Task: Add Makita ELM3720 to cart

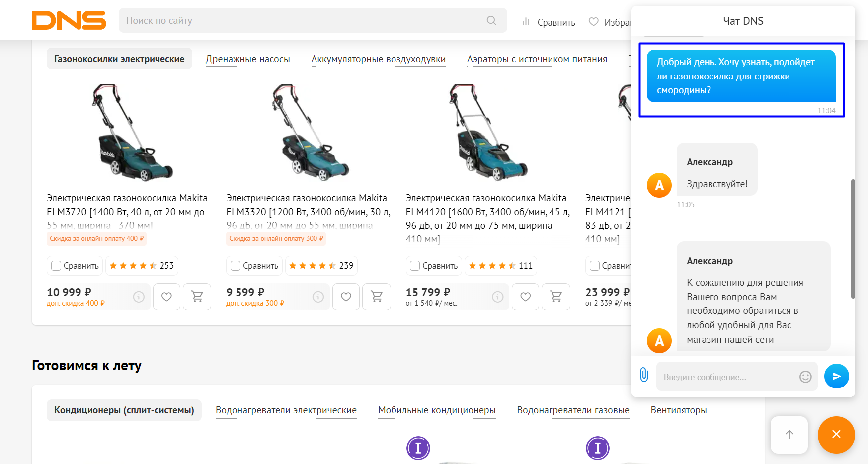Action: point(197,297)
